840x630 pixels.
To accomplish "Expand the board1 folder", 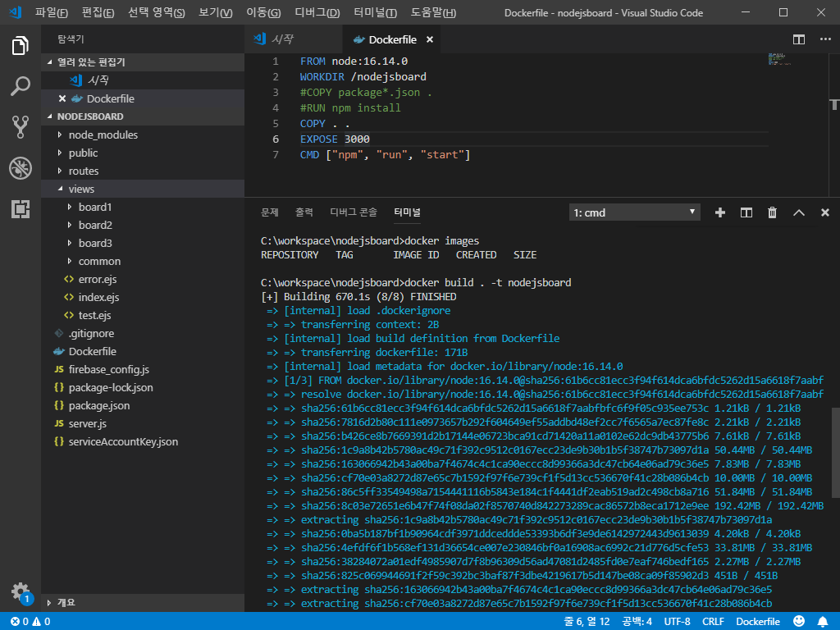I will [143, 207].
